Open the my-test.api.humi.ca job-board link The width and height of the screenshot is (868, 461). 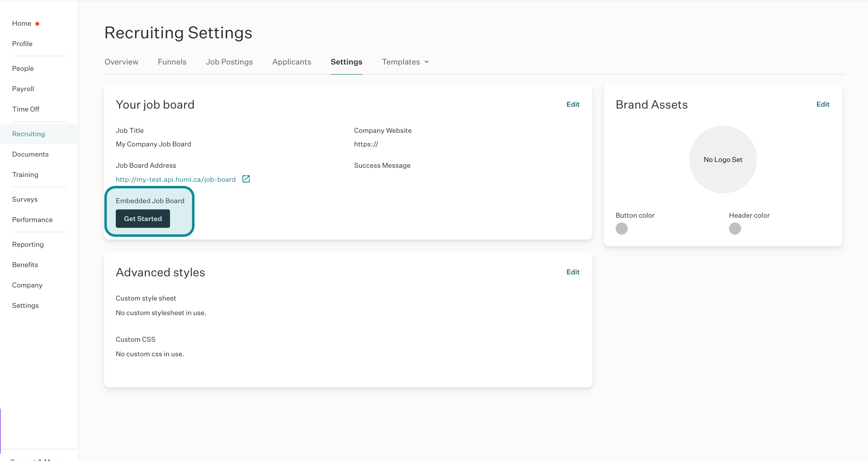pyautogui.click(x=176, y=179)
